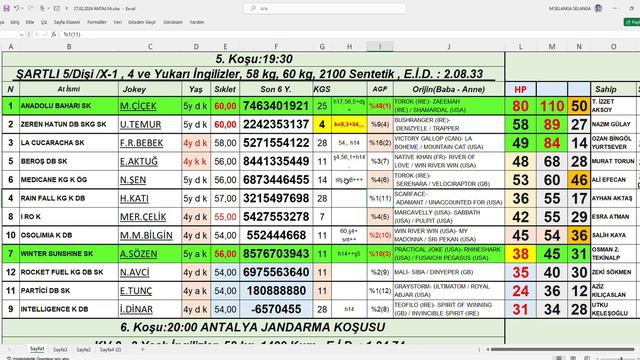The image size is (640, 360).
Task: Open the Yardım ribbon tab
Action: pyautogui.click(x=197, y=22)
